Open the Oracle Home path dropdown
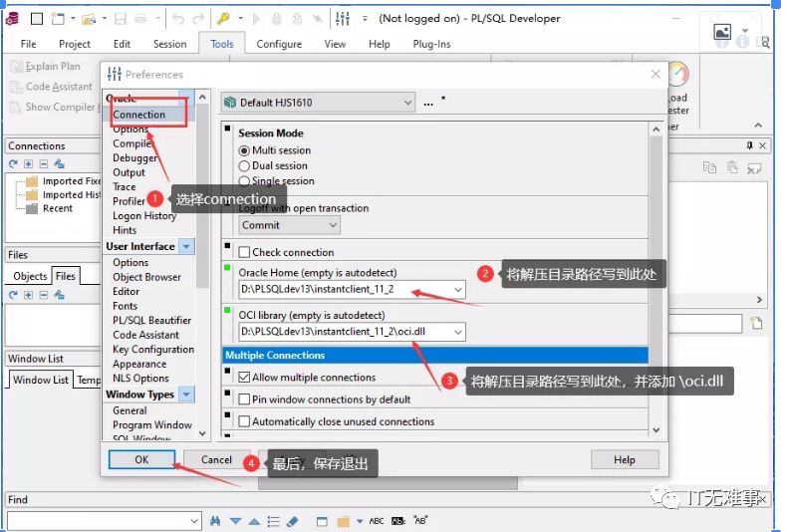 457,289
